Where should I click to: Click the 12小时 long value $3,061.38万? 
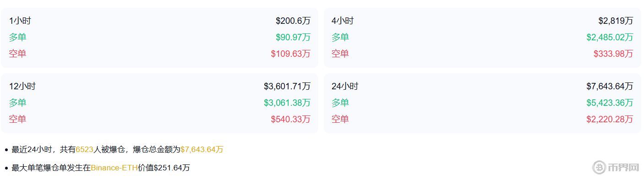click(287, 103)
